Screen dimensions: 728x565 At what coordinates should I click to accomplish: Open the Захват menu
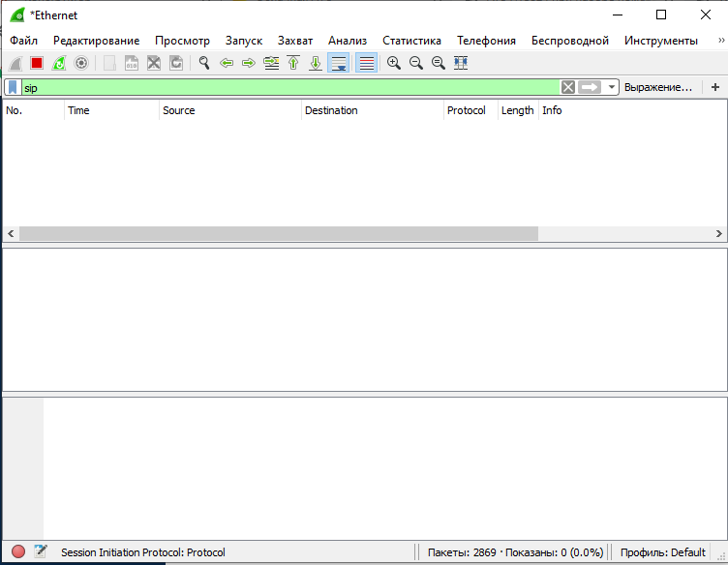[x=295, y=41]
